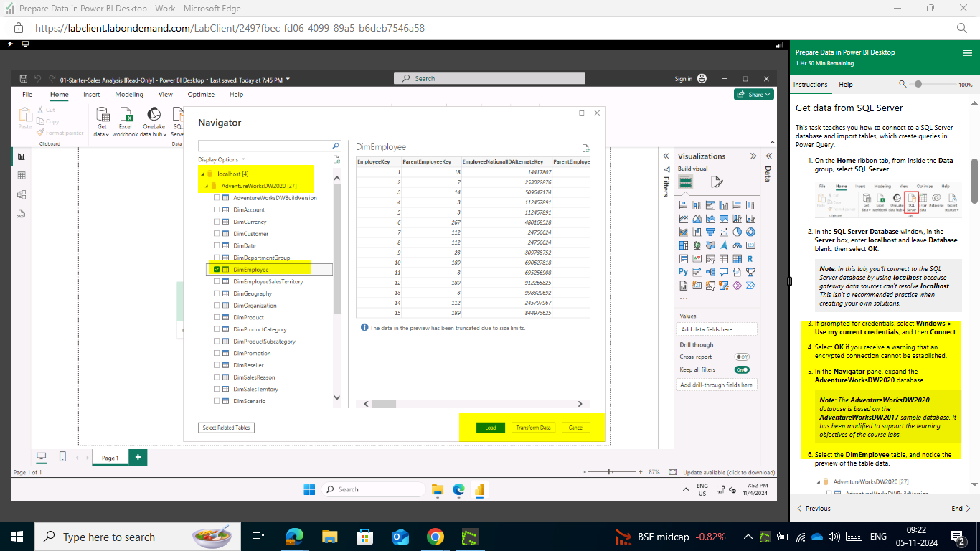Viewport: 980px width, 551px height.
Task: Check the DimCustomer table checkbox
Action: [x=217, y=234]
